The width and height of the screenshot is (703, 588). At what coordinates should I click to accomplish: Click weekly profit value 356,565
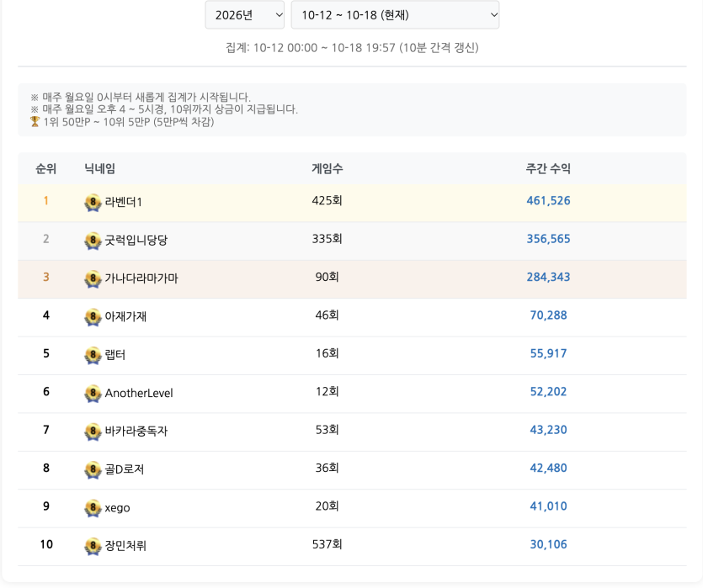point(548,239)
